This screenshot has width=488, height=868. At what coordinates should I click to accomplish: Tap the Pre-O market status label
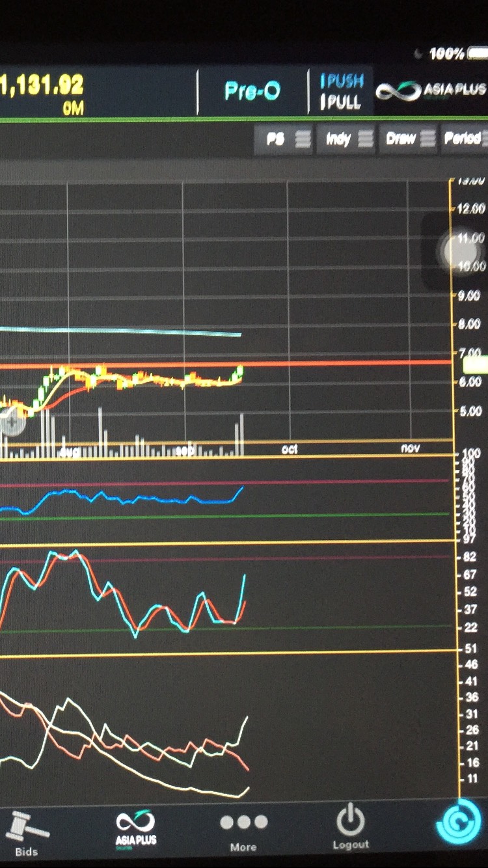pyautogui.click(x=252, y=91)
